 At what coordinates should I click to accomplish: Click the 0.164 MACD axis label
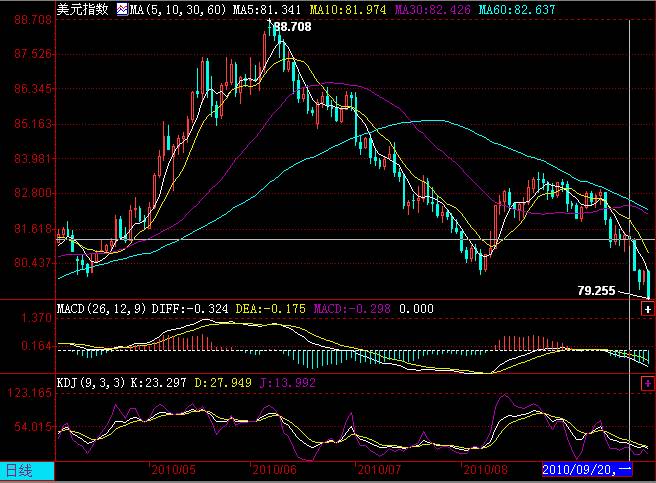(x=36, y=346)
